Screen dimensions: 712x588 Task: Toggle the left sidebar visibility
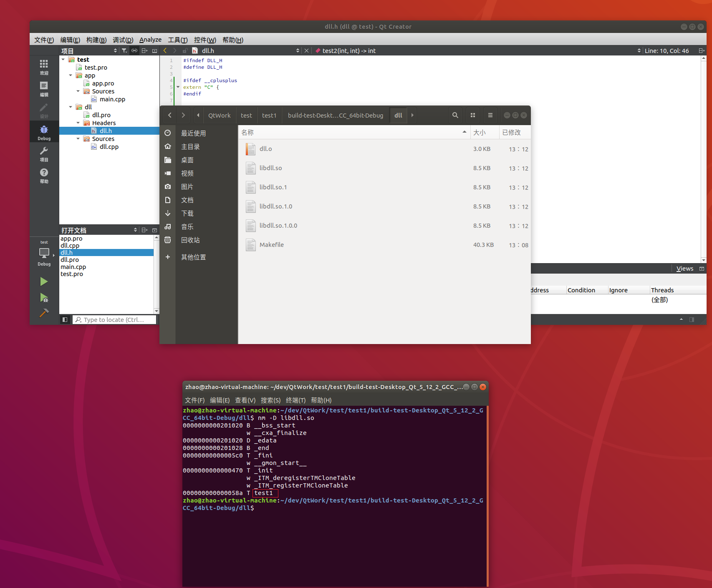pos(65,319)
